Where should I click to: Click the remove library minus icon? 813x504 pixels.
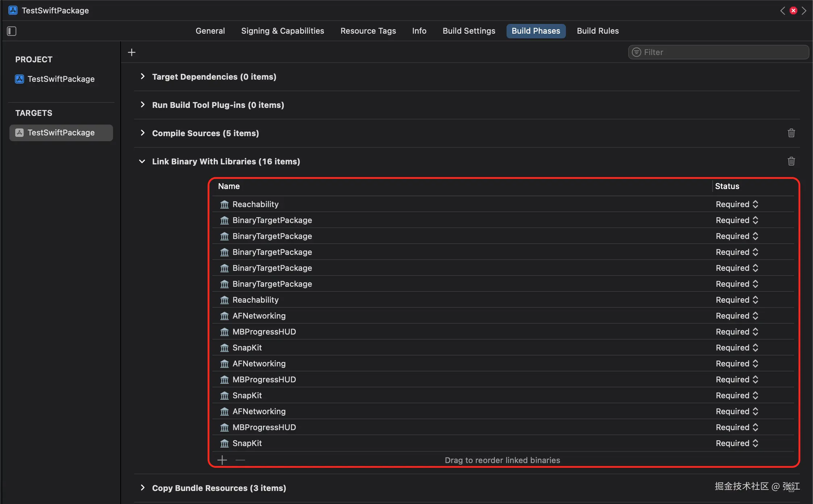[240, 460]
